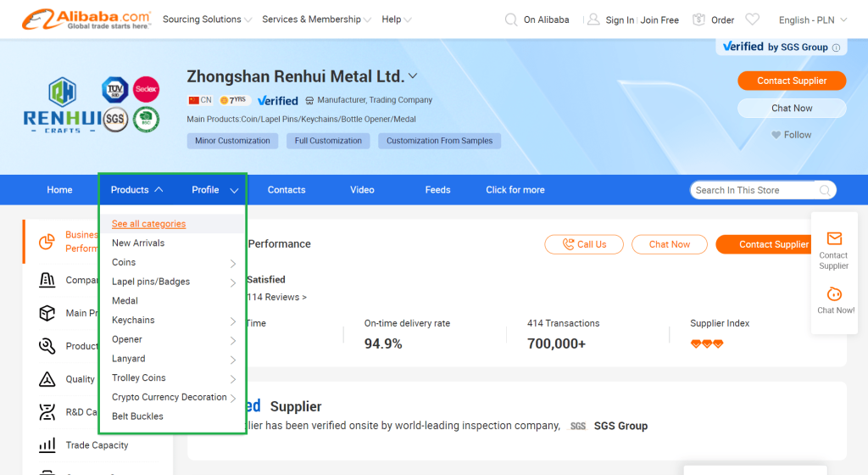Click the header Chat Now button
The image size is (868, 475).
point(792,108)
